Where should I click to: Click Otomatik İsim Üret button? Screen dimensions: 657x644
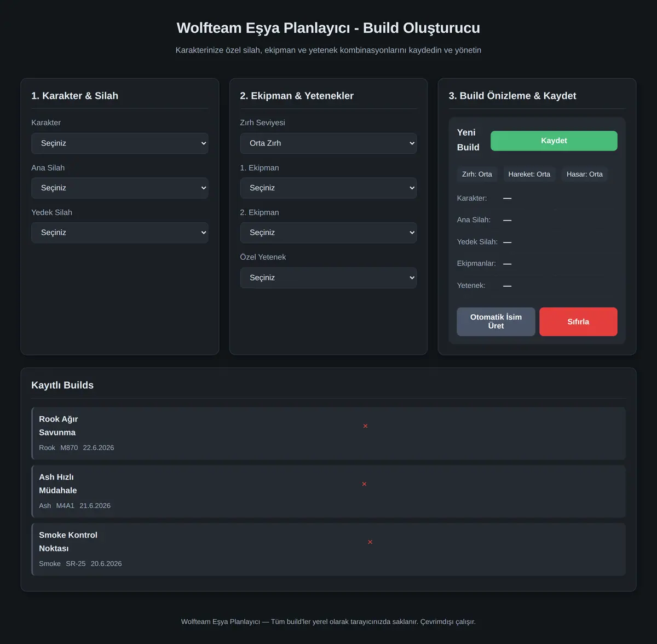click(x=495, y=322)
